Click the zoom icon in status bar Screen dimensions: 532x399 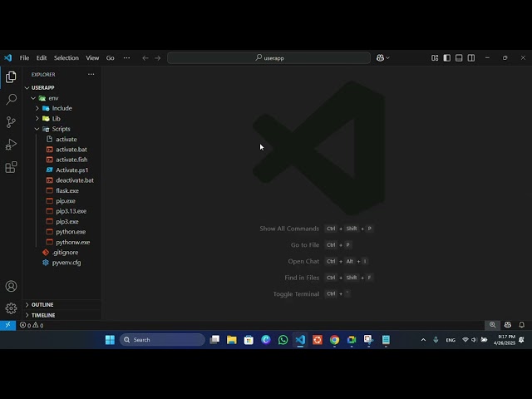point(492,325)
